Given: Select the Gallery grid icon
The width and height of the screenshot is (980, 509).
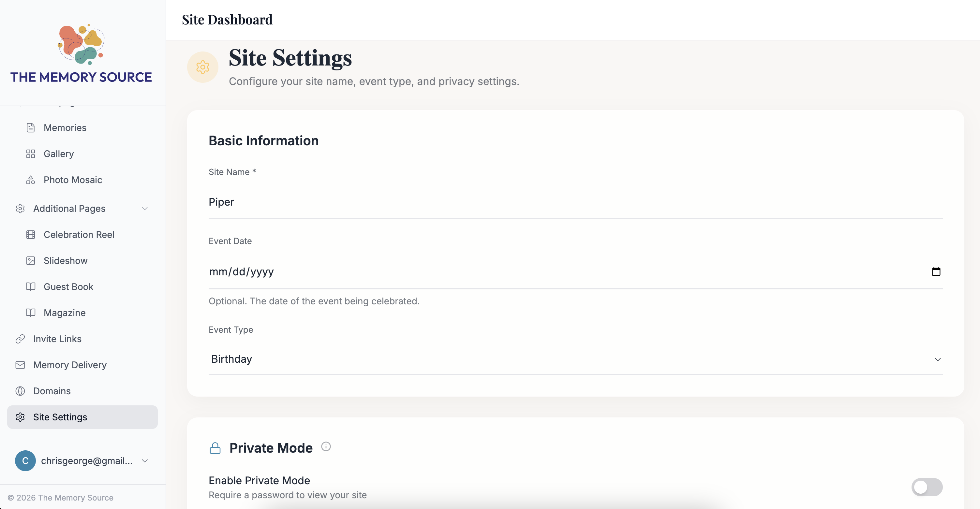Looking at the screenshot, I should tap(30, 154).
